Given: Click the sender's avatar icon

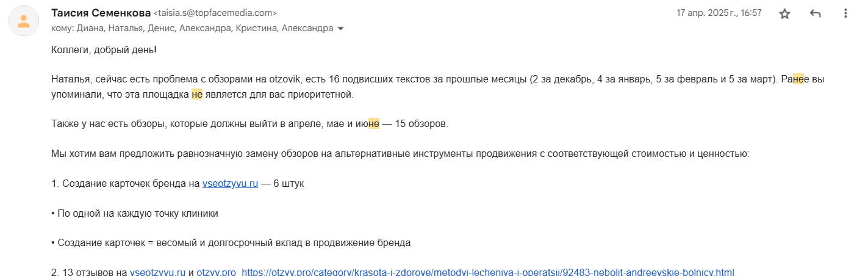Looking at the screenshot, I should pyautogui.click(x=24, y=21).
